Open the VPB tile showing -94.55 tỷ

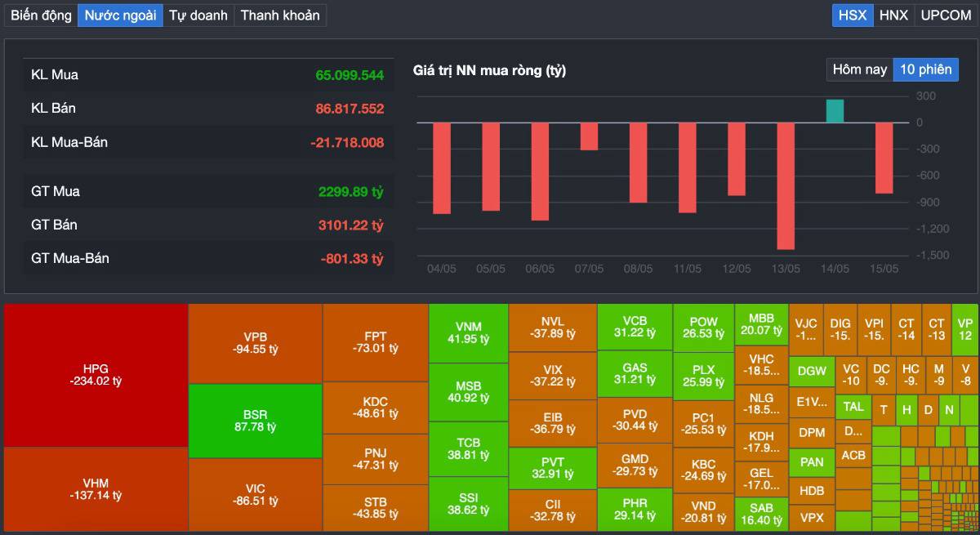[255, 343]
